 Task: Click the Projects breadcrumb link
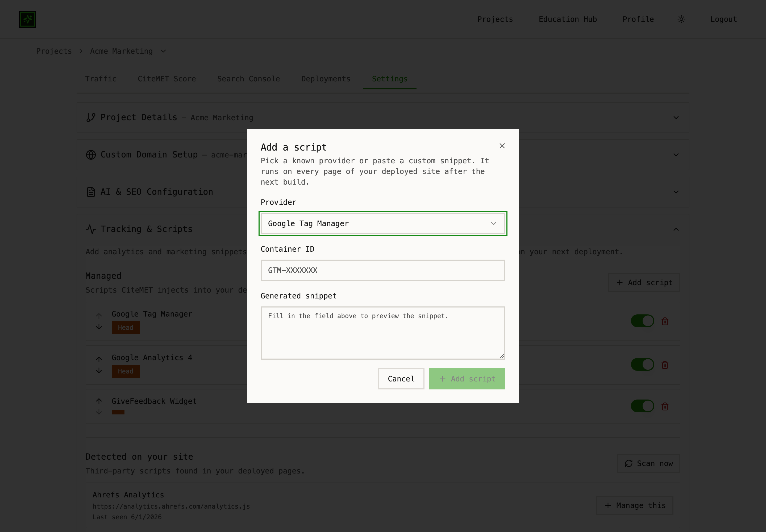pyautogui.click(x=54, y=51)
